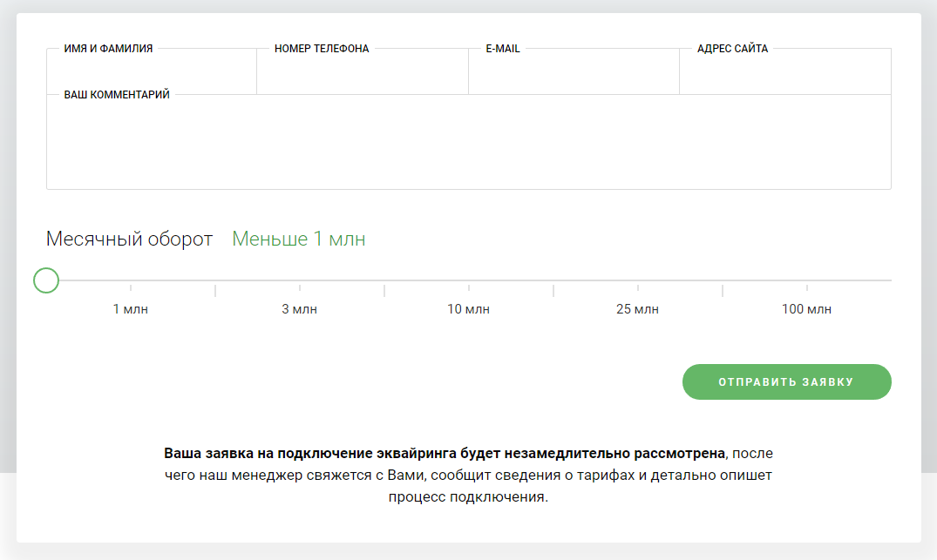Click the bold acquiring application notice text

click(445, 454)
